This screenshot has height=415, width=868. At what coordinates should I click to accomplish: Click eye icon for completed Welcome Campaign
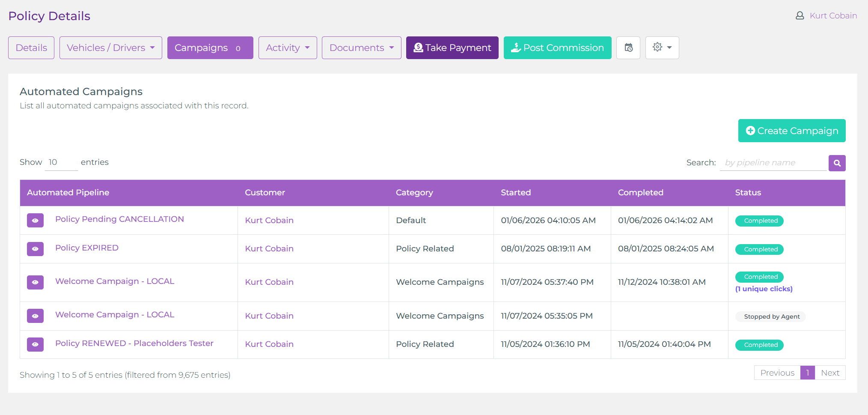coord(35,282)
